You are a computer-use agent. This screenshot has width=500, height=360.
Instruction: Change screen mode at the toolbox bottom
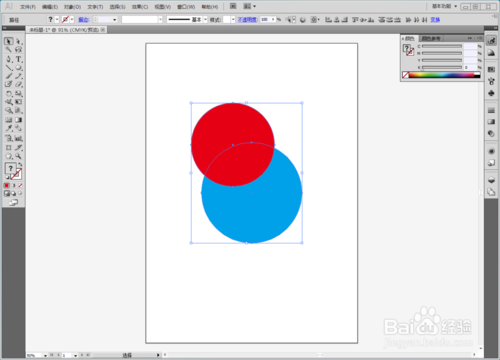[13, 202]
